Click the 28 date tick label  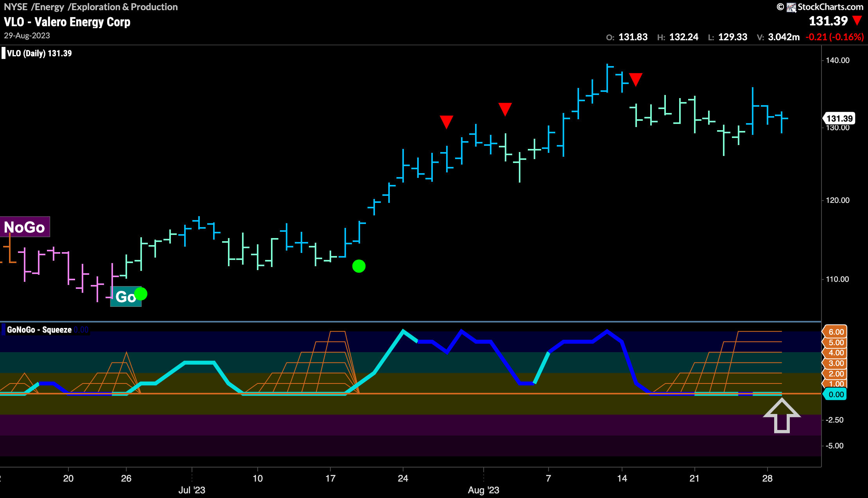767,478
